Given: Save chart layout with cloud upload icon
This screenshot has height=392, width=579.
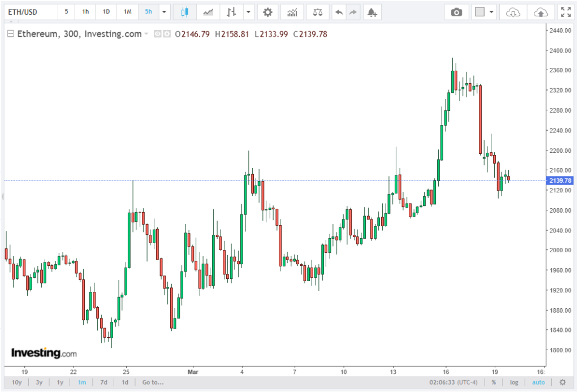Looking at the screenshot, I should pyautogui.click(x=541, y=12).
